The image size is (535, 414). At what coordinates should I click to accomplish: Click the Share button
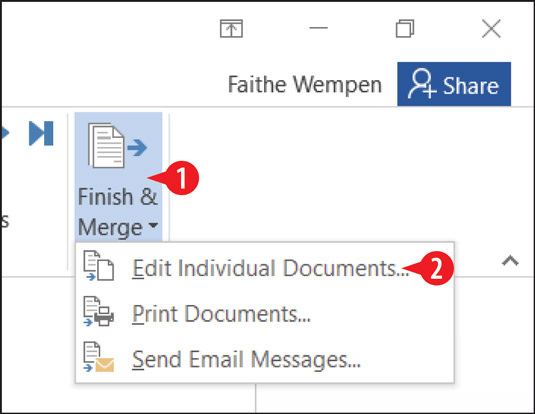tap(454, 84)
